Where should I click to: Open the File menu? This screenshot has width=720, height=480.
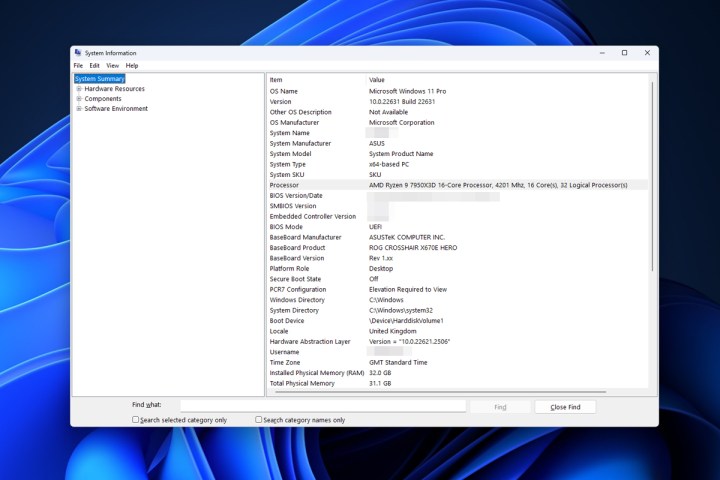click(78, 65)
